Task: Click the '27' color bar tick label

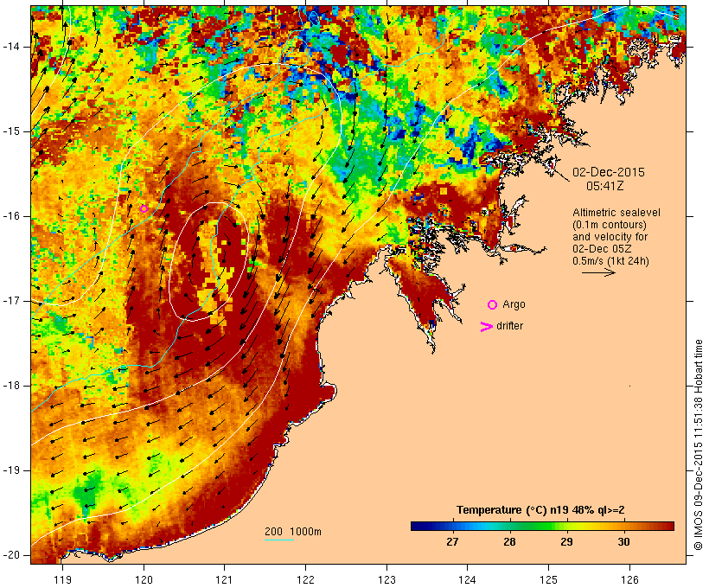Action: pos(452,541)
